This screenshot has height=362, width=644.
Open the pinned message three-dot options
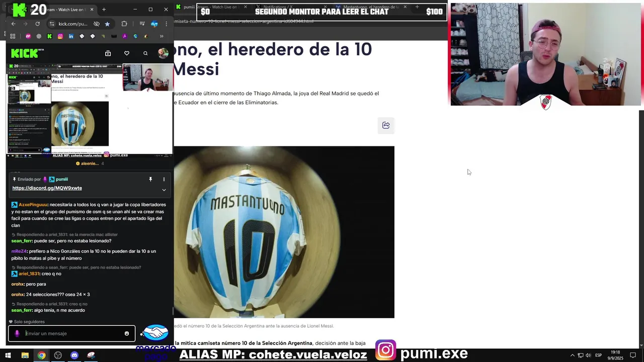(x=164, y=179)
